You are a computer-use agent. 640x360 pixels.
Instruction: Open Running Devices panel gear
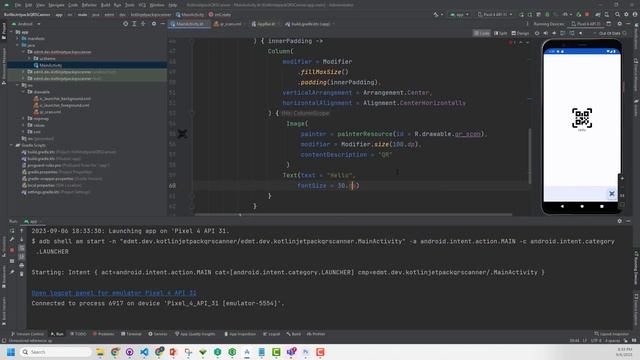pyautogui.click(x=620, y=24)
